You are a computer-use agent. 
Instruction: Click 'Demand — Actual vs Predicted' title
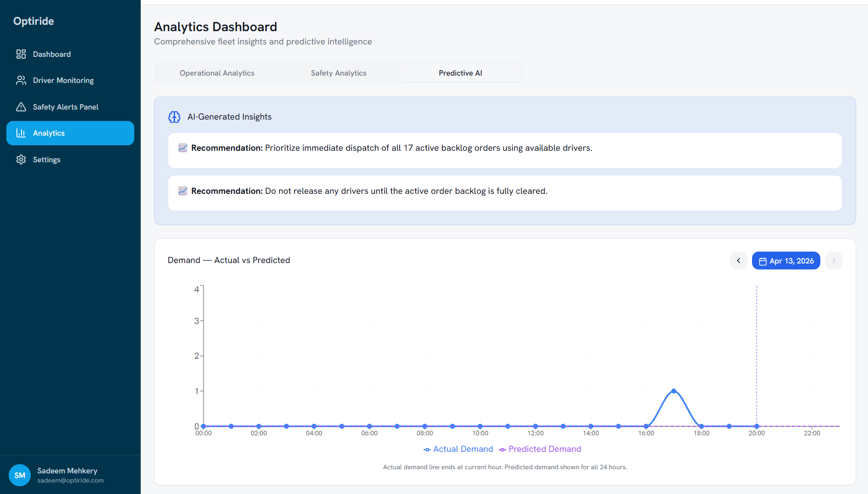(229, 260)
